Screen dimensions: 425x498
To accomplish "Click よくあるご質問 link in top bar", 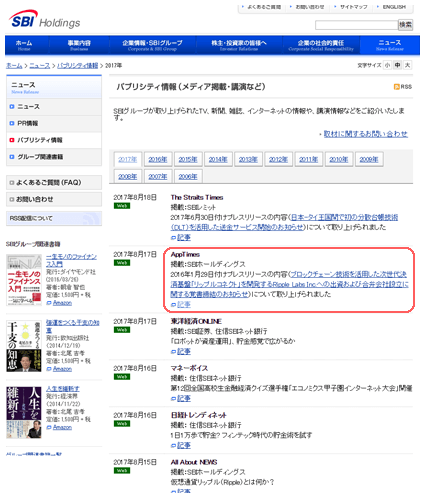I will click(264, 7).
